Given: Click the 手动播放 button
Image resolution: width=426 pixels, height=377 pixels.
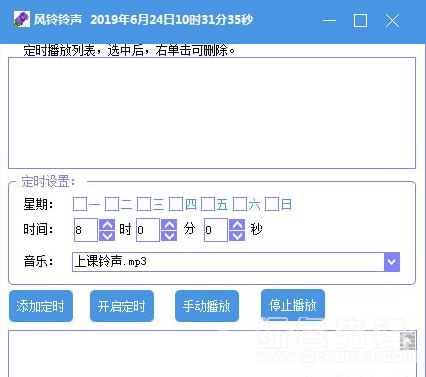Looking at the screenshot, I should pos(207,306).
